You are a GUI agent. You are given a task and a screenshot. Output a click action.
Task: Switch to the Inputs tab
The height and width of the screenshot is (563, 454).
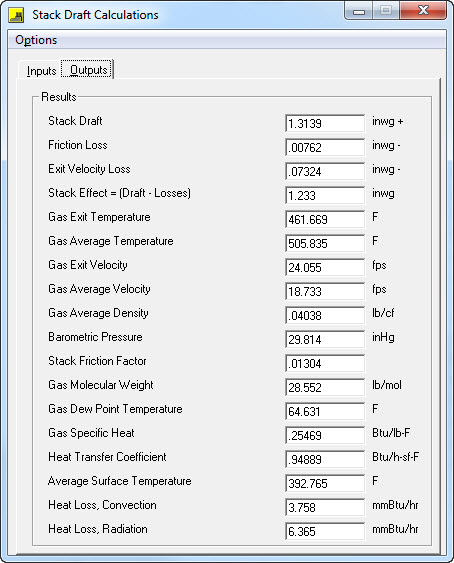click(x=41, y=70)
